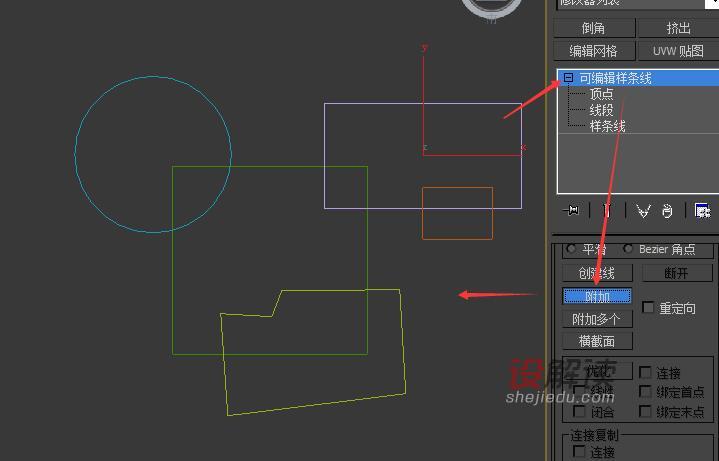Toggle the Show End Result icon
Image resolution: width=719 pixels, height=461 pixels.
[608, 211]
